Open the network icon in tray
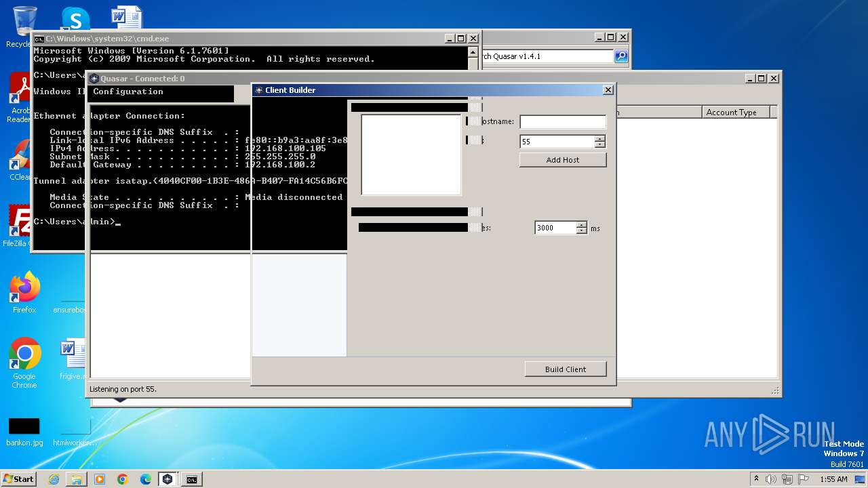The height and width of the screenshot is (488, 868). [x=787, y=479]
